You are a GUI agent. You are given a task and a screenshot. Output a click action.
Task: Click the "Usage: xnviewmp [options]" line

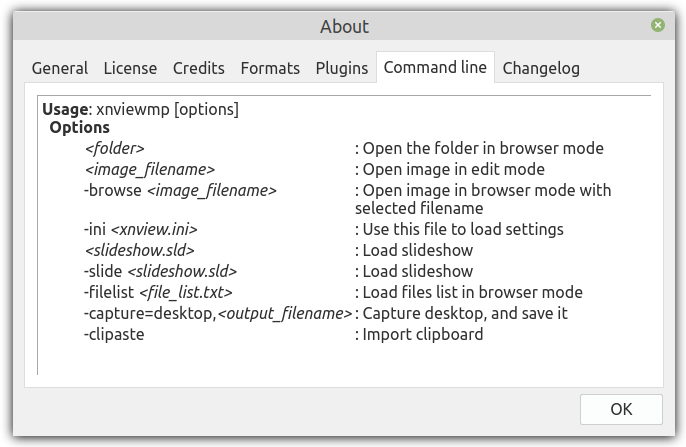click(140, 108)
